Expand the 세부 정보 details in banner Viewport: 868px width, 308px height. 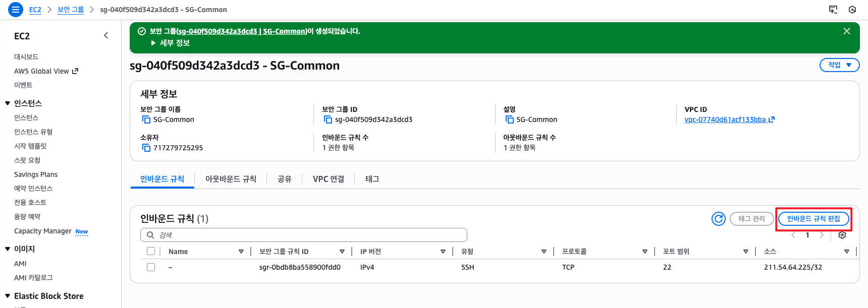(170, 43)
